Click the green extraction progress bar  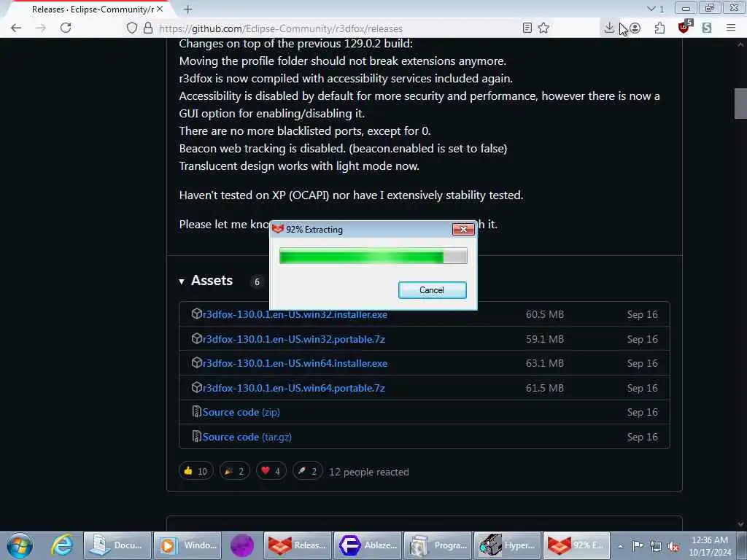point(373,256)
